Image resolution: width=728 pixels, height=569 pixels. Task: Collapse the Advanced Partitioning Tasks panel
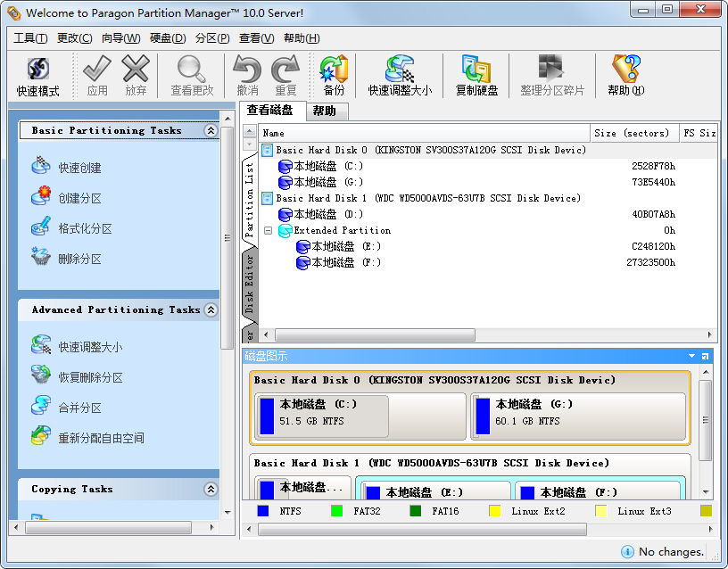211,310
